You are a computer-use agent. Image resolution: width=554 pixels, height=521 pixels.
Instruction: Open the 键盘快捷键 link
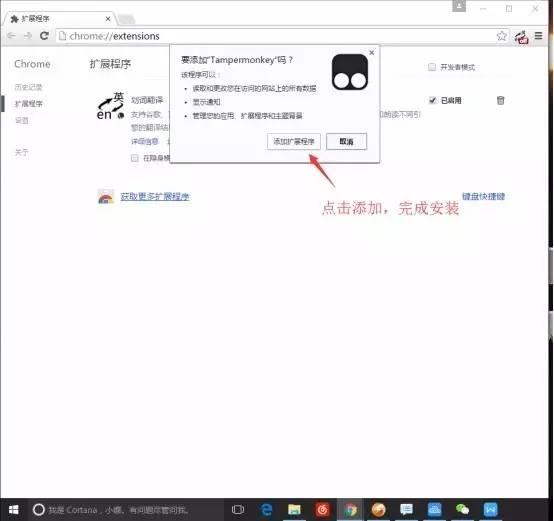click(x=483, y=196)
